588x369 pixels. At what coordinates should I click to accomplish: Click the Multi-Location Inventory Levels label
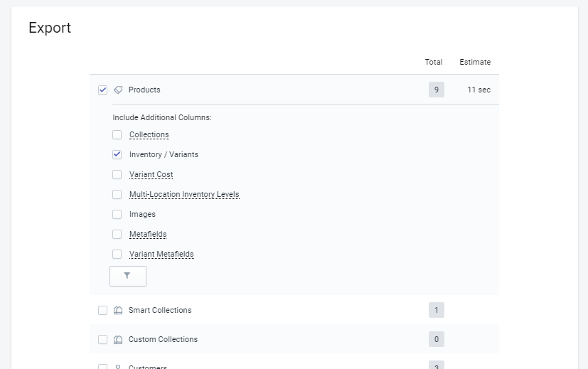[184, 195]
